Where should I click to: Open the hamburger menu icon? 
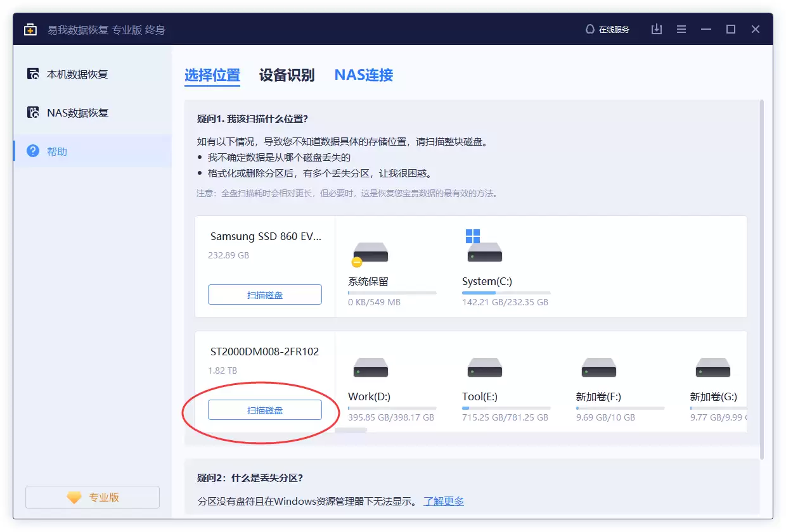point(681,28)
